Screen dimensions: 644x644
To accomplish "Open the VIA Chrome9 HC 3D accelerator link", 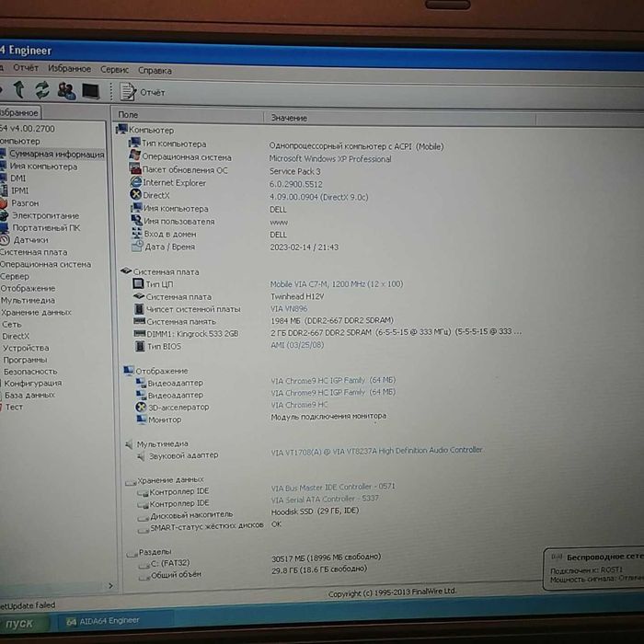I will tap(299, 405).
